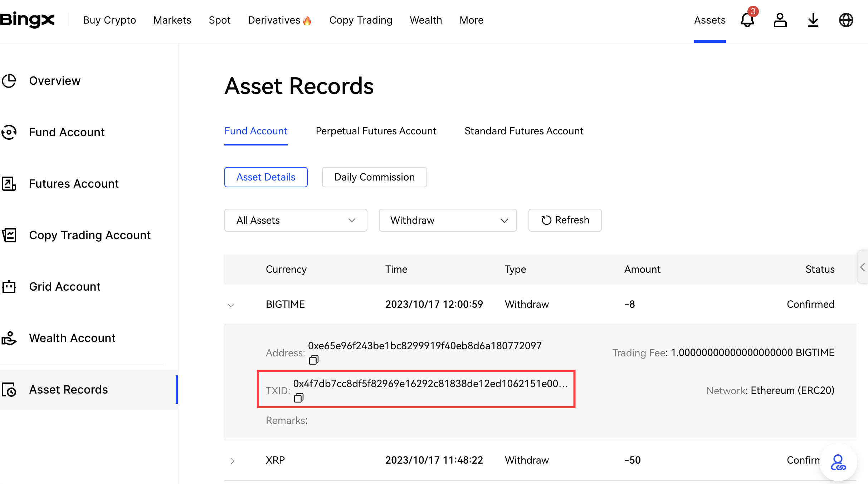Open the language globe icon

[846, 20]
